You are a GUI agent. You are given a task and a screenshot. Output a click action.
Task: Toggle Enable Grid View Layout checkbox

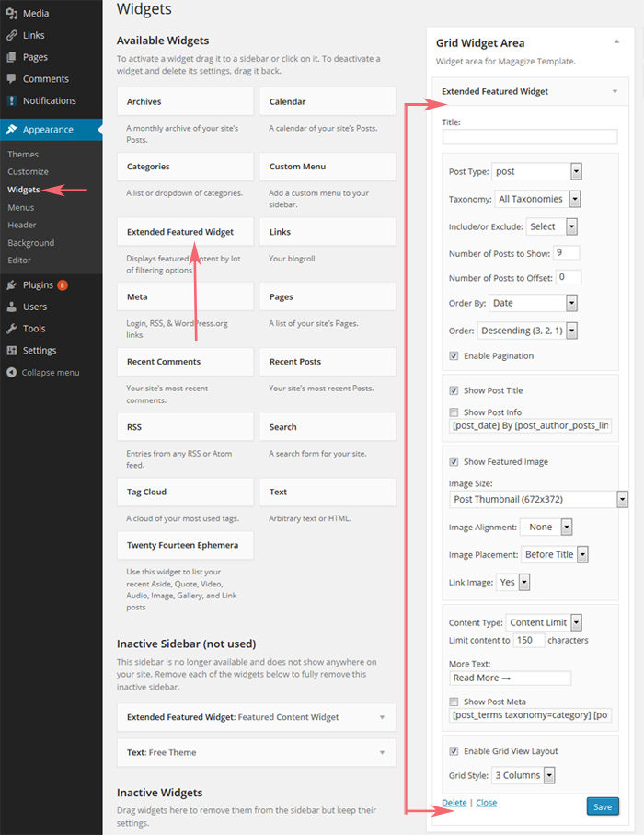454,751
